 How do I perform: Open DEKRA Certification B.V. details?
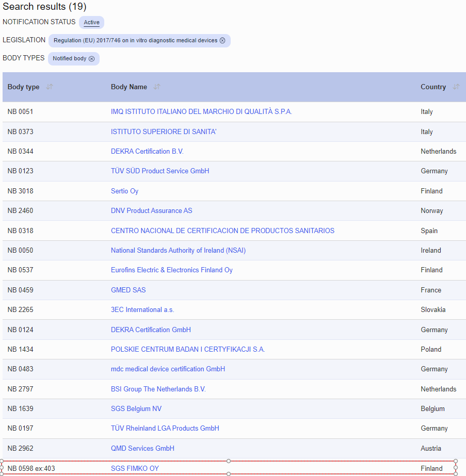click(x=147, y=152)
